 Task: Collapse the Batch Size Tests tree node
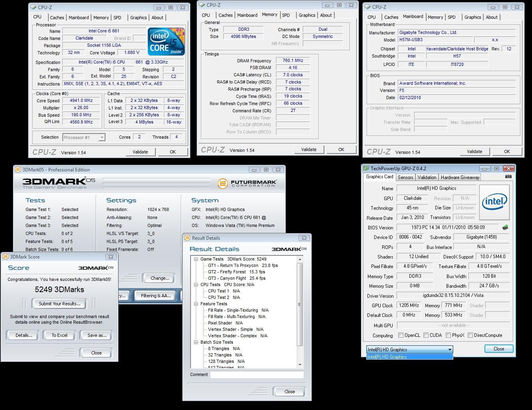(196, 342)
